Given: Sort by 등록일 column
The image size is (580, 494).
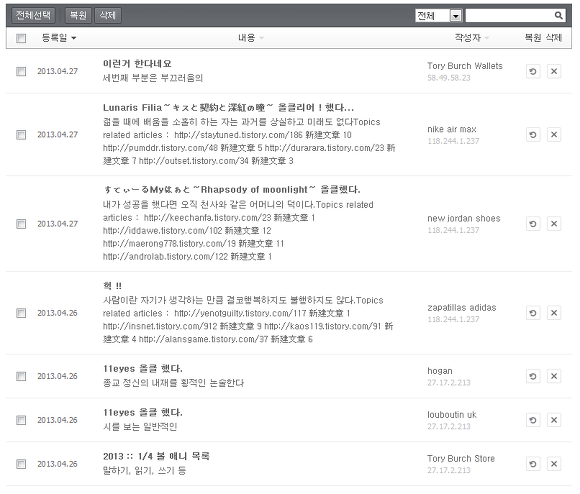Looking at the screenshot, I should tap(58, 38).
